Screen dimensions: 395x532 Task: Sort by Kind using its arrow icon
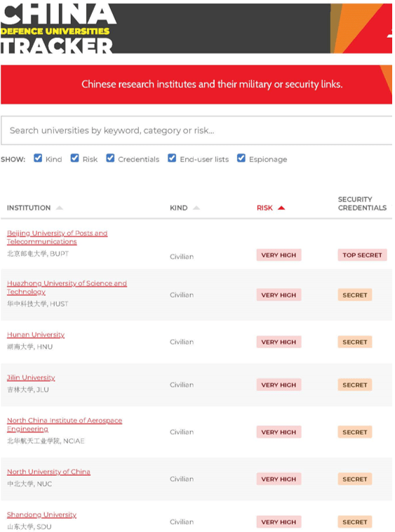[x=196, y=208]
